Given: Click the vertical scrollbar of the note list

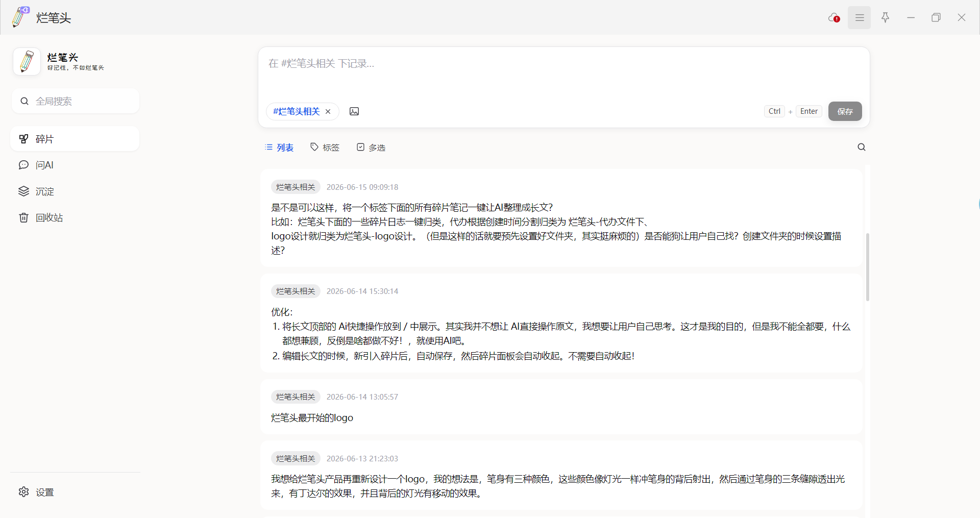Looking at the screenshot, I should (868, 267).
